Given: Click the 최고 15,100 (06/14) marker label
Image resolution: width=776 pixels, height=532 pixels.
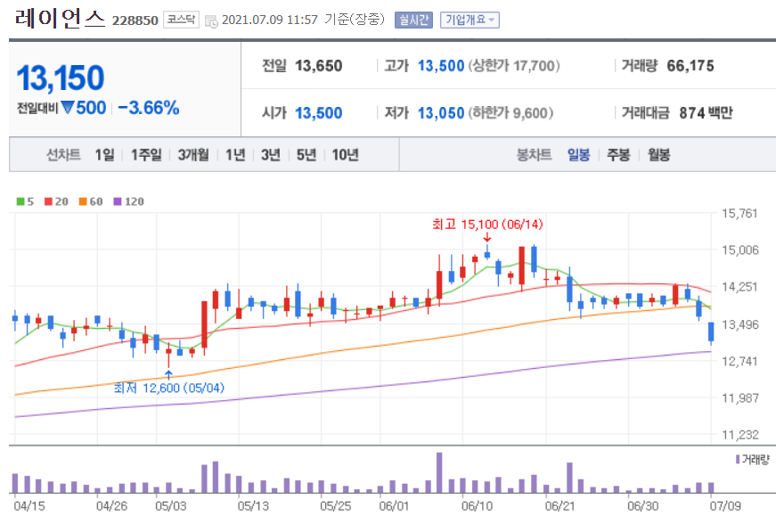Looking at the screenshot, I should (487, 225).
